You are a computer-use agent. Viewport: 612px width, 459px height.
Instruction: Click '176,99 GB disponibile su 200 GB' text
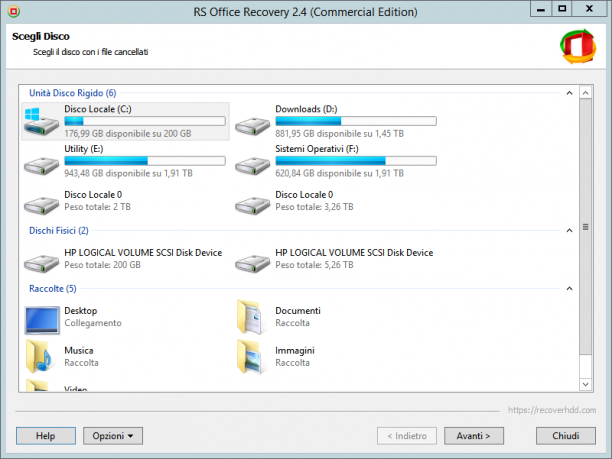coord(128,133)
